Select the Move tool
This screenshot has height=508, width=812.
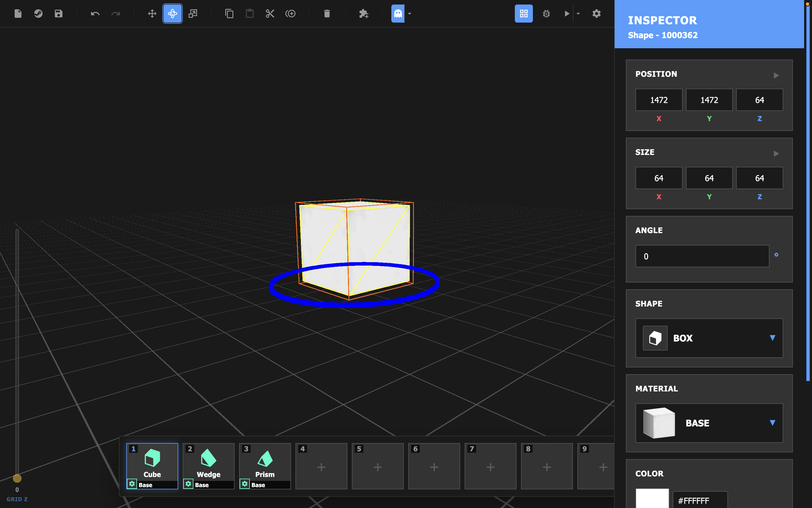[152, 14]
